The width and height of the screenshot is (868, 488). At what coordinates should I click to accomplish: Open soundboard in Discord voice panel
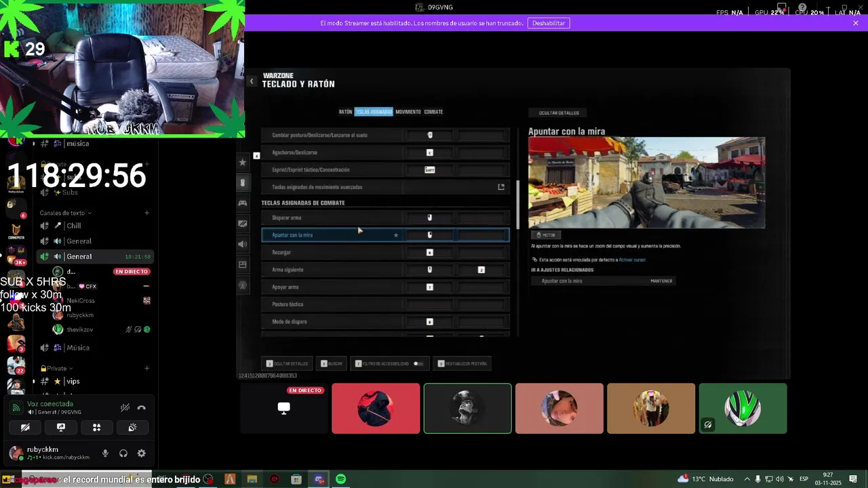132,427
